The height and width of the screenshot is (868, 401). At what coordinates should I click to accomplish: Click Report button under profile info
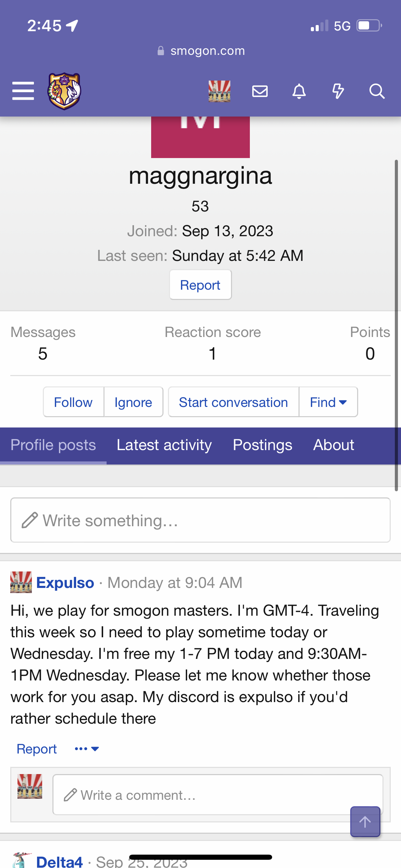pyautogui.click(x=200, y=285)
